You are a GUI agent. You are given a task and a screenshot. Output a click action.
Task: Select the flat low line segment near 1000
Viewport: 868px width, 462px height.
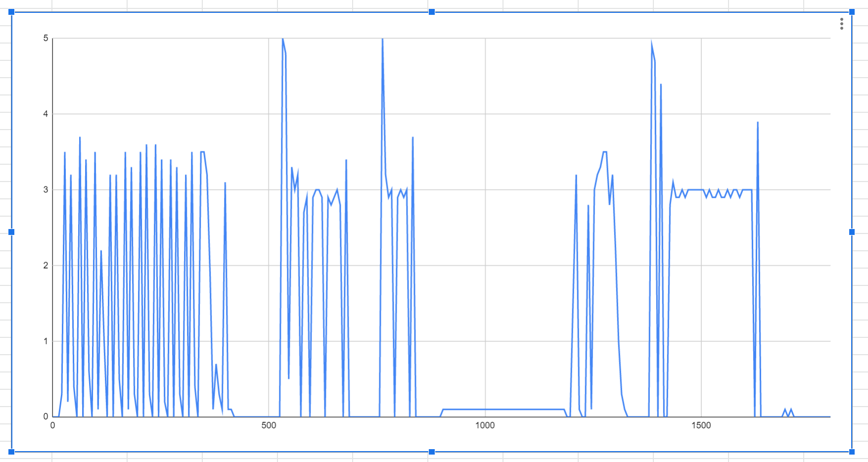point(495,410)
